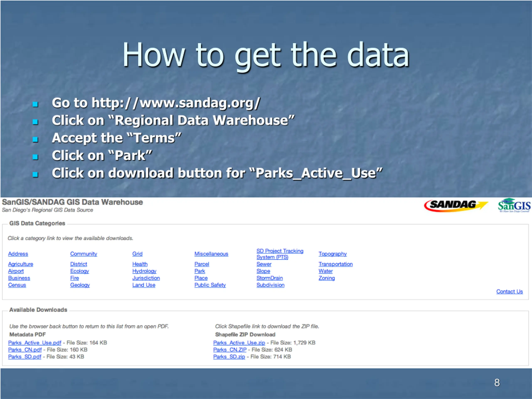Open the Business category link
This screenshot has width=532, height=399.
click(19, 278)
